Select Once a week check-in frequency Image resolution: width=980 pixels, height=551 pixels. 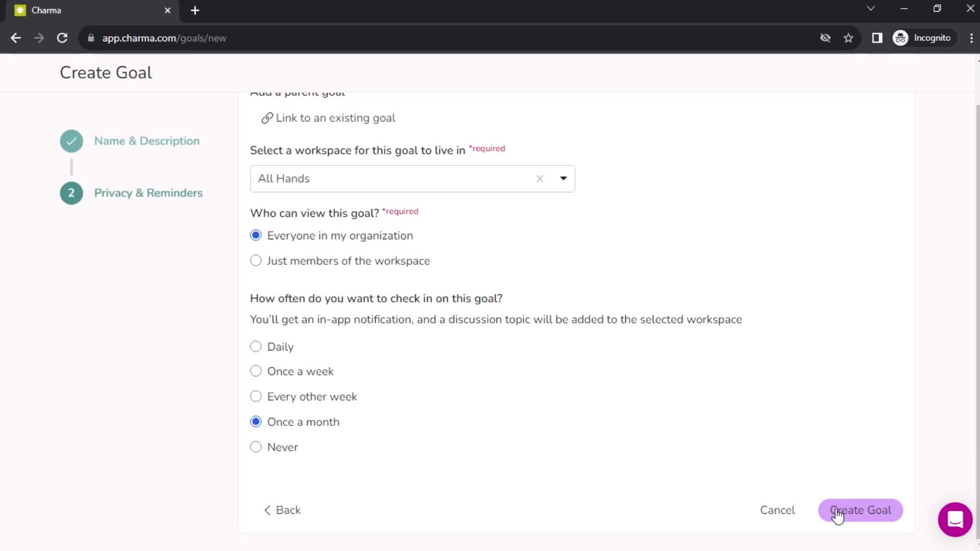click(256, 371)
